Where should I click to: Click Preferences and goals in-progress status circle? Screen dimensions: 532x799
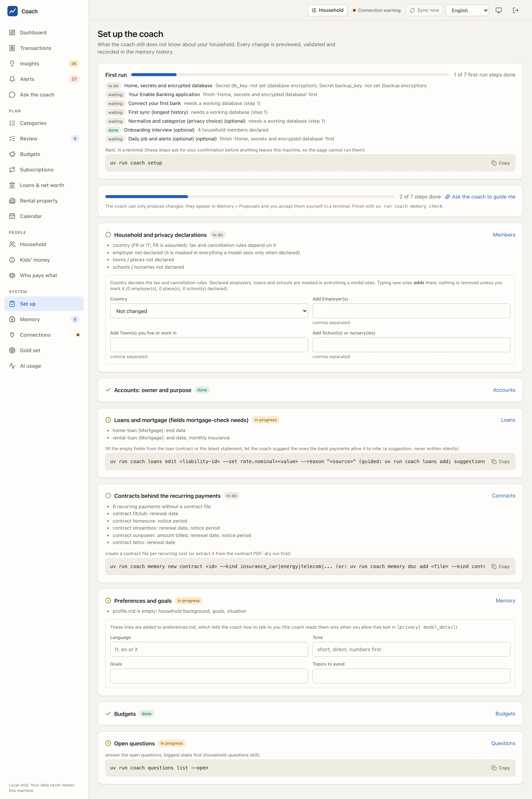108,600
